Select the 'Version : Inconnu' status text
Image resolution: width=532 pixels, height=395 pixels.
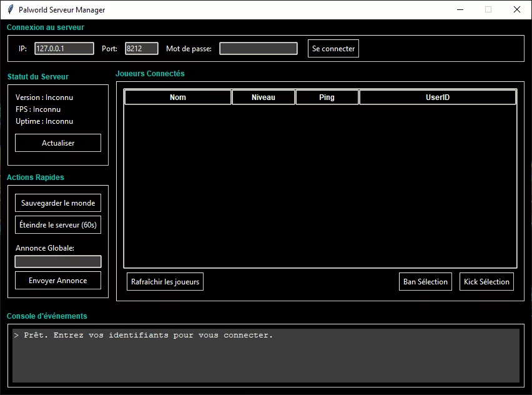44,97
